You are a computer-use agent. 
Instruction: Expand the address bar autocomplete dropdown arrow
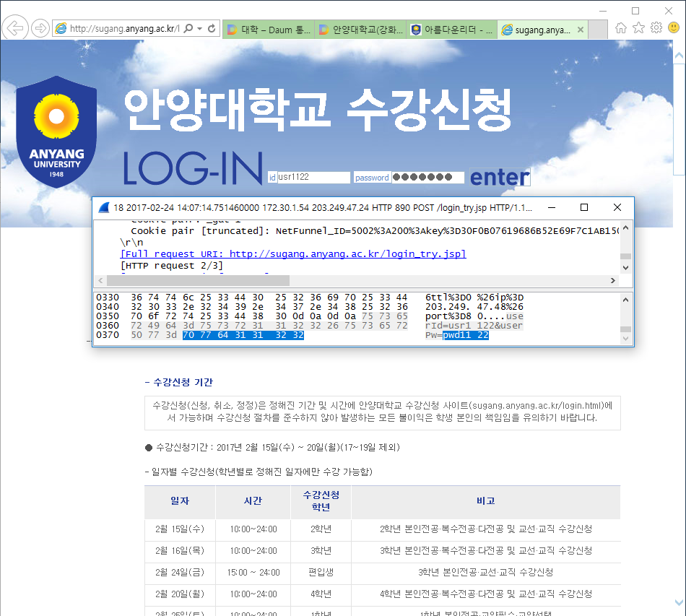(199, 28)
